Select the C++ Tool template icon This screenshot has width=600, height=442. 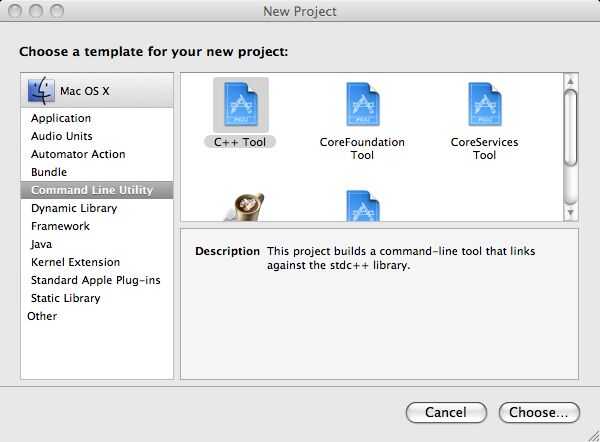240,105
